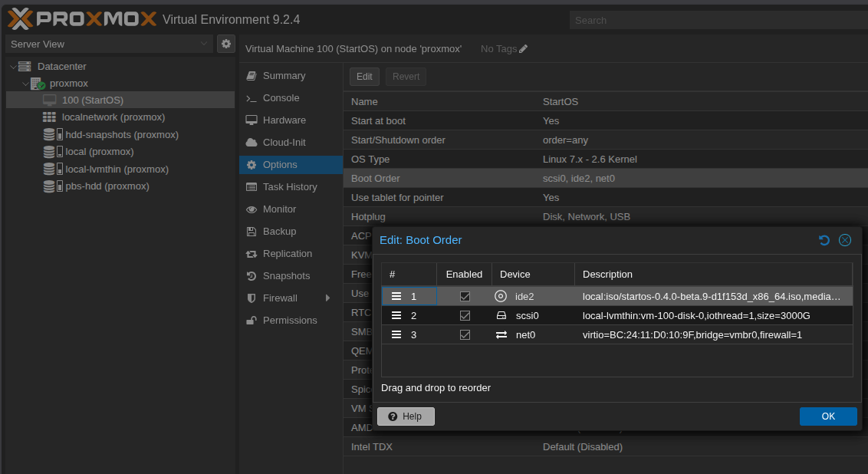Select 100 (StartOS) in the tree

pos(120,100)
